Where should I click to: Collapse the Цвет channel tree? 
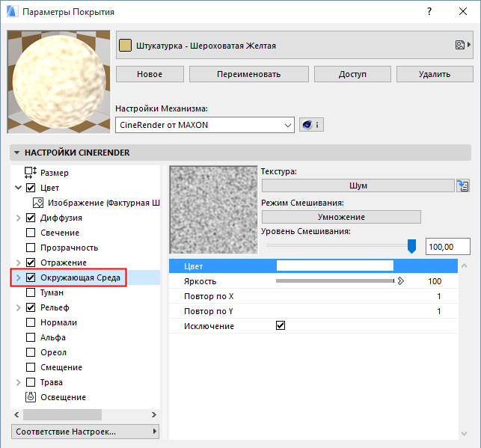click(x=19, y=188)
